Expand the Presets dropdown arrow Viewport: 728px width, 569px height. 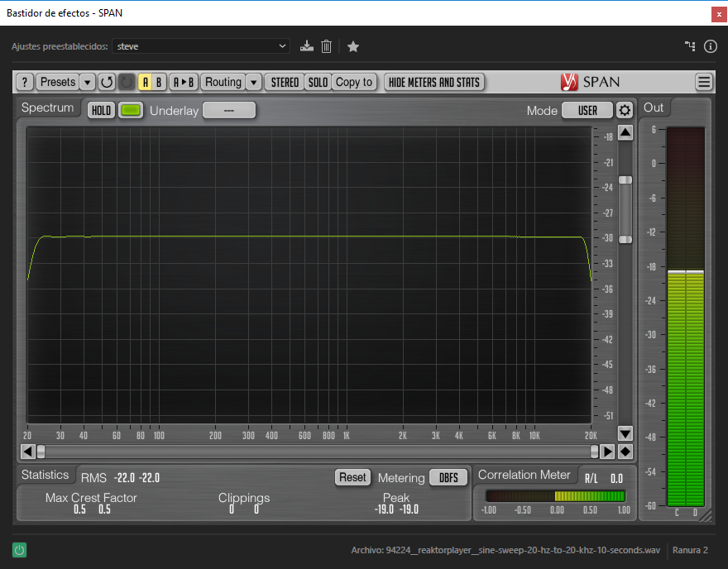pyautogui.click(x=88, y=82)
